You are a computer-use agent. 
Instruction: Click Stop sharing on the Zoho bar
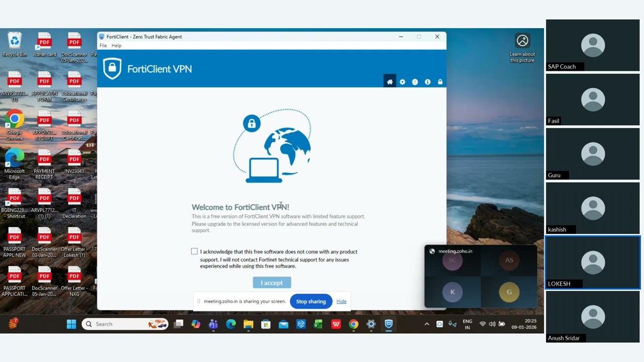click(x=311, y=302)
